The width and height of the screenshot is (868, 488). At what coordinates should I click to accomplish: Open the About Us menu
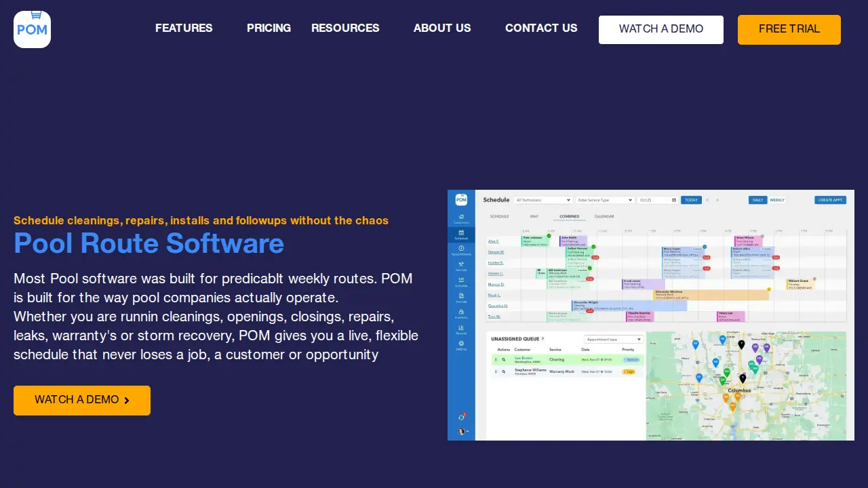point(442,28)
